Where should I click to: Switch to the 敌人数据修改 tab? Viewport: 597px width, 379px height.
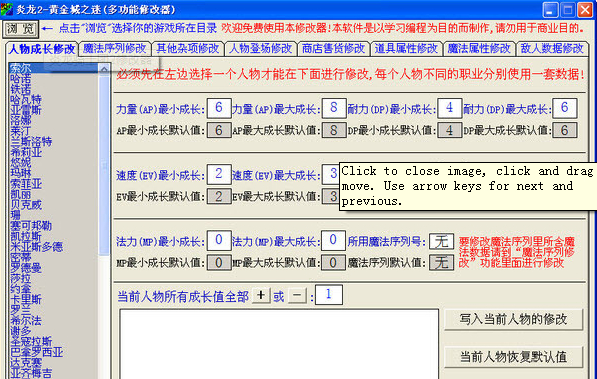click(552, 49)
